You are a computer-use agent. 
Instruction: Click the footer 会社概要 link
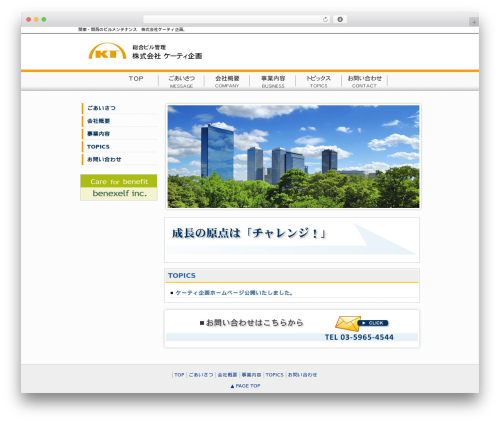227,375
